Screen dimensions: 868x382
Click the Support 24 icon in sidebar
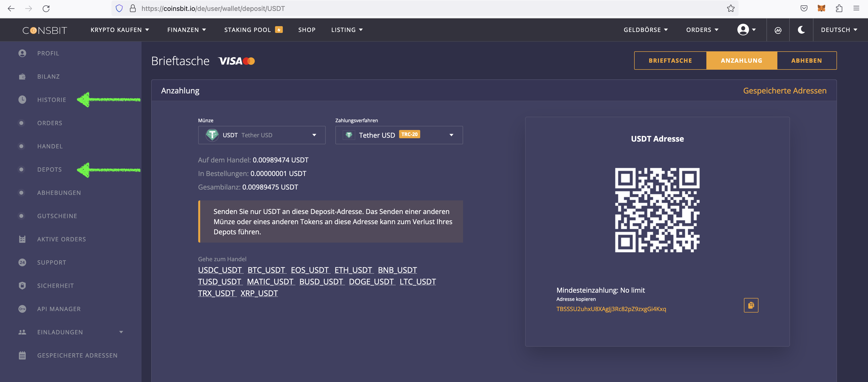(22, 262)
